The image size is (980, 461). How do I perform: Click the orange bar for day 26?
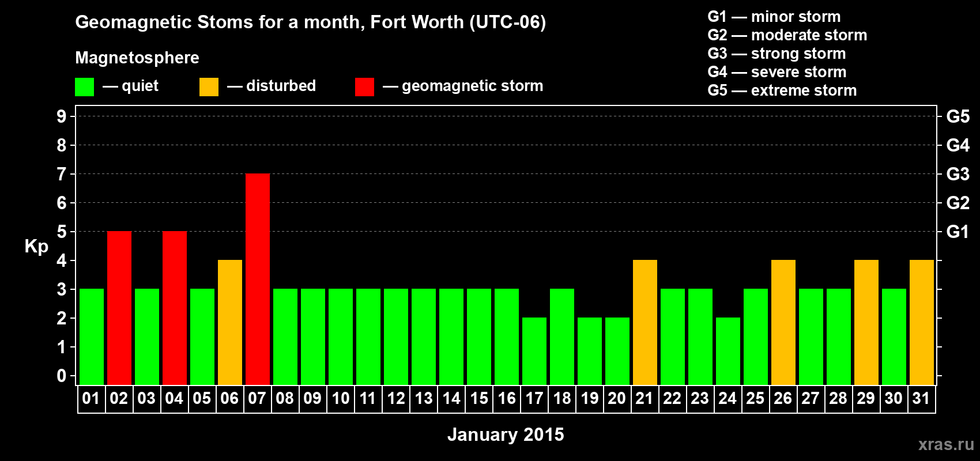pos(783,322)
